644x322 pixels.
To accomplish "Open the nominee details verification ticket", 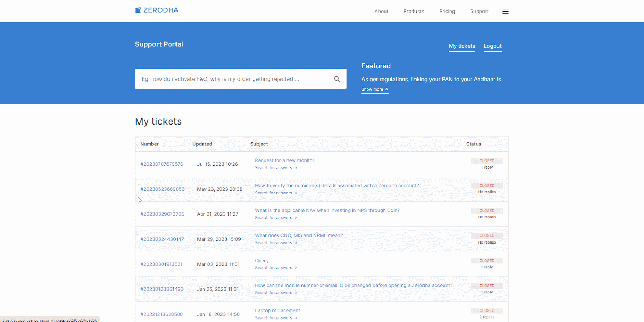I will click(337, 186).
